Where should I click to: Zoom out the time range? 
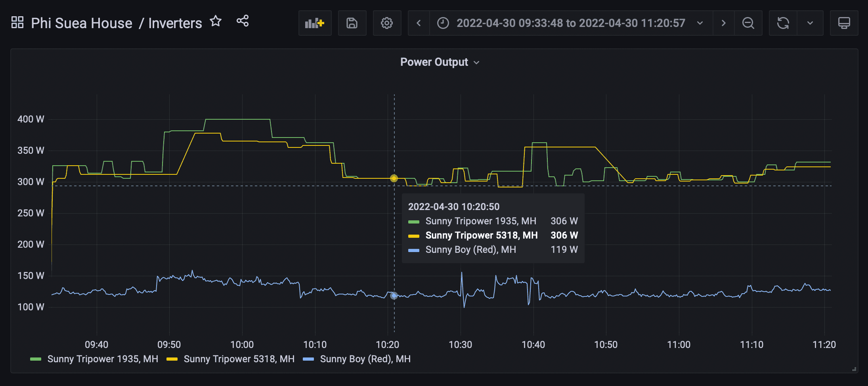[x=748, y=23]
